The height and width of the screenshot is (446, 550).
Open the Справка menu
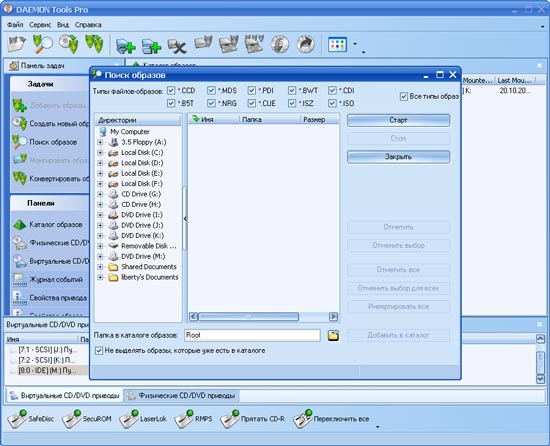coord(88,25)
